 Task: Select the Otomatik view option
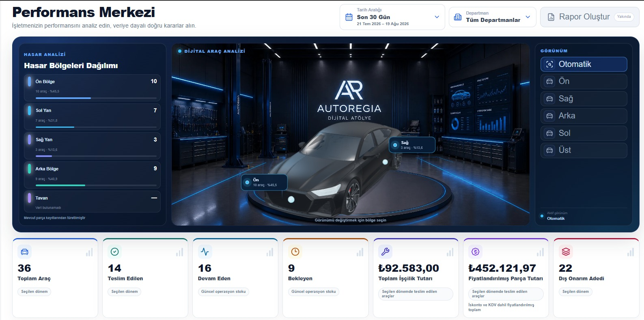pyautogui.click(x=584, y=64)
